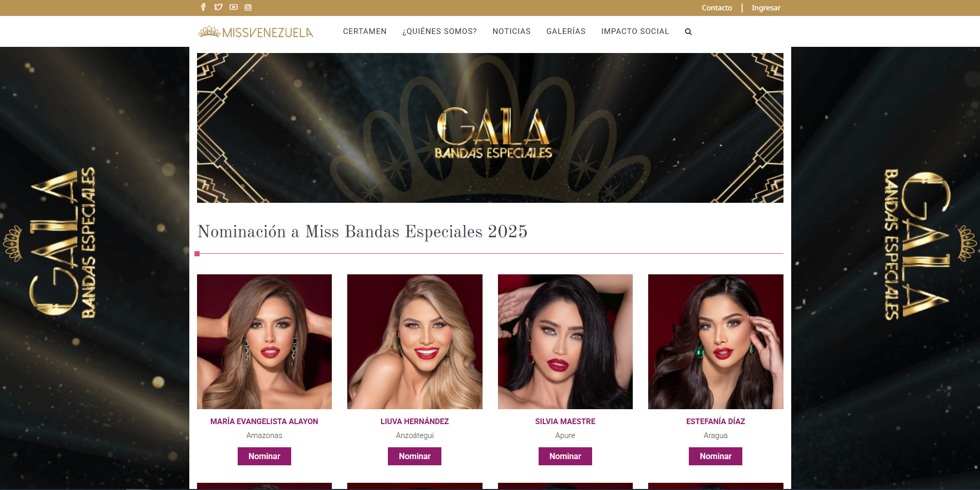Open the ¿QUIÉNES SOMOS? menu
The height and width of the screenshot is (490, 980).
439,31
